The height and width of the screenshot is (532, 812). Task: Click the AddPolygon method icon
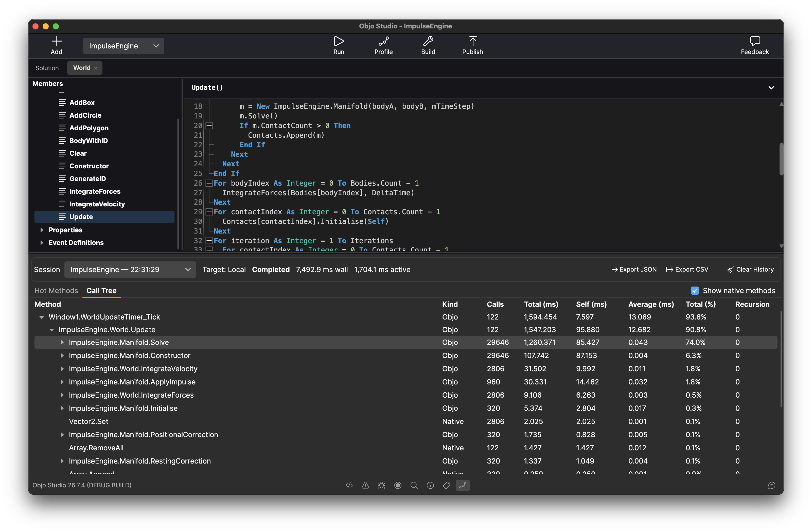(62, 128)
